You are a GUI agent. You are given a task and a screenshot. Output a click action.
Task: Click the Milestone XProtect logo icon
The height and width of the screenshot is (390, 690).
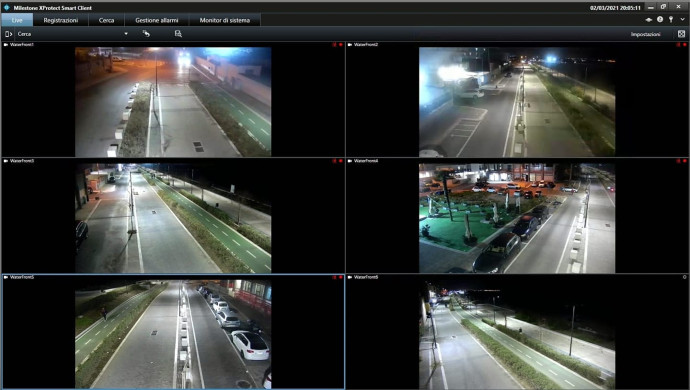(x=7, y=7)
